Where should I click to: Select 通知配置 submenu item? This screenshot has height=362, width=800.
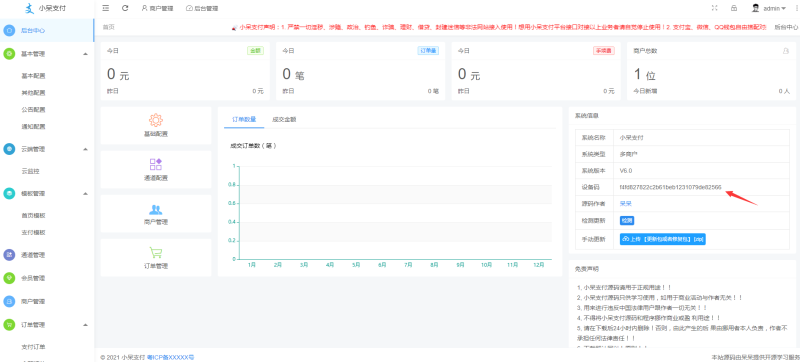(x=33, y=126)
